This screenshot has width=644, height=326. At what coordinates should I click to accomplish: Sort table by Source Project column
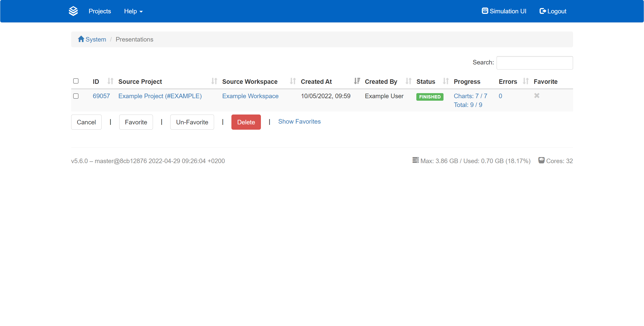coord(214,81)
